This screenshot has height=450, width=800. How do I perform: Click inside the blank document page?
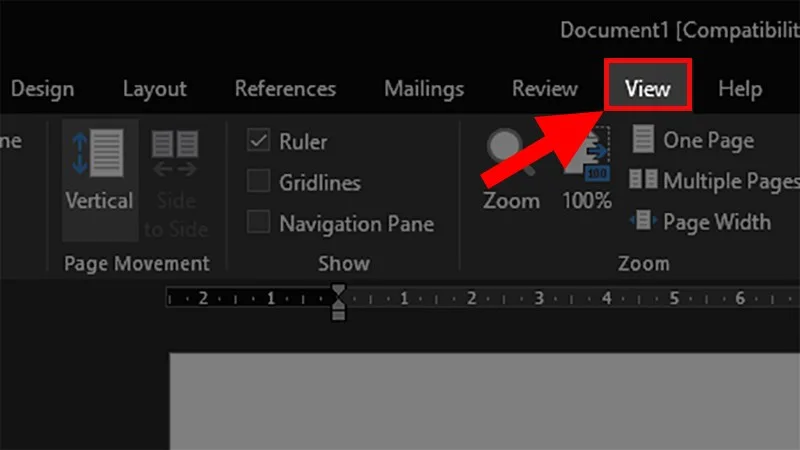point(485,401)
